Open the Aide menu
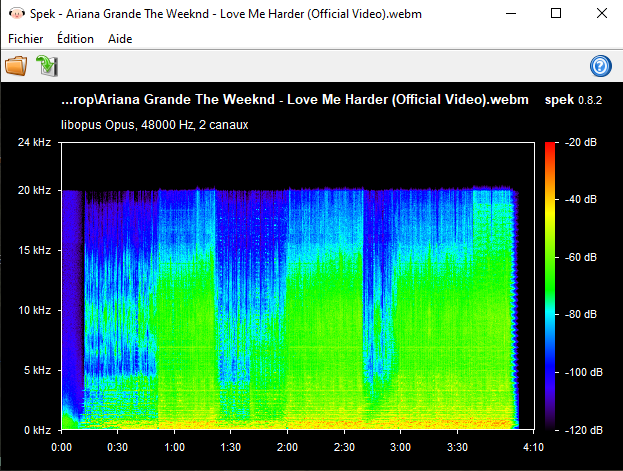Image resolution: width=623 pixels, height=471 pixels. (119, 39)
